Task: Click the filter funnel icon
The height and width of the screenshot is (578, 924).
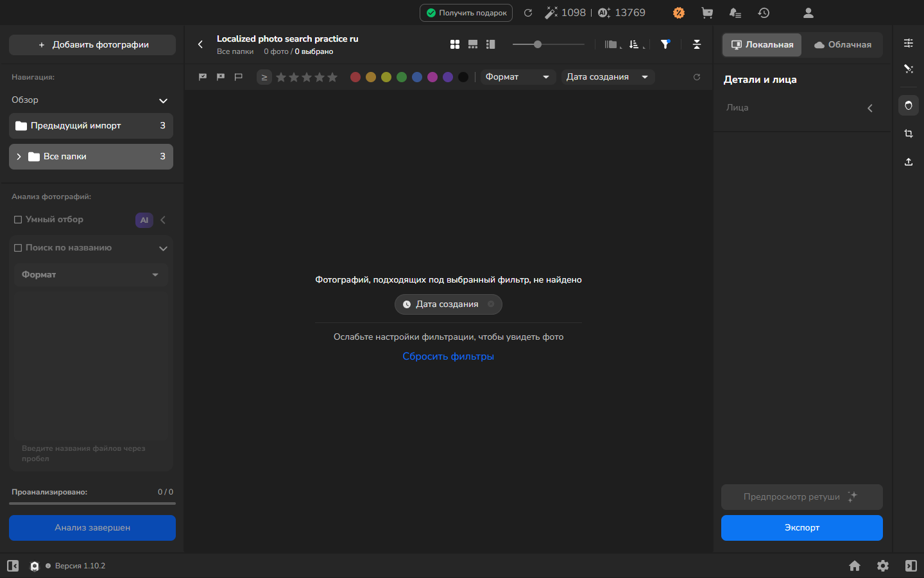Action: [x=665, y=44]
